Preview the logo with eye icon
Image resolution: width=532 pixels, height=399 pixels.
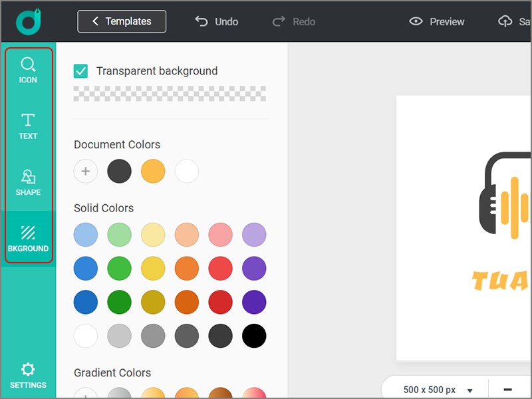click(416, 21)
